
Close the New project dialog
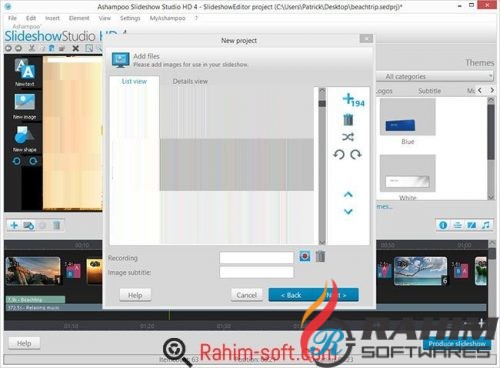pyautogui.click(x=366, y=39)
